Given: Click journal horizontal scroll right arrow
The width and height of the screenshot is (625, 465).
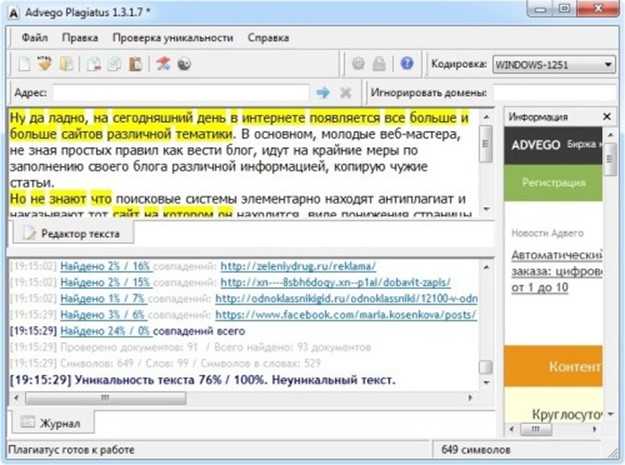Looking at the screenshot, I should pos(470,397).
